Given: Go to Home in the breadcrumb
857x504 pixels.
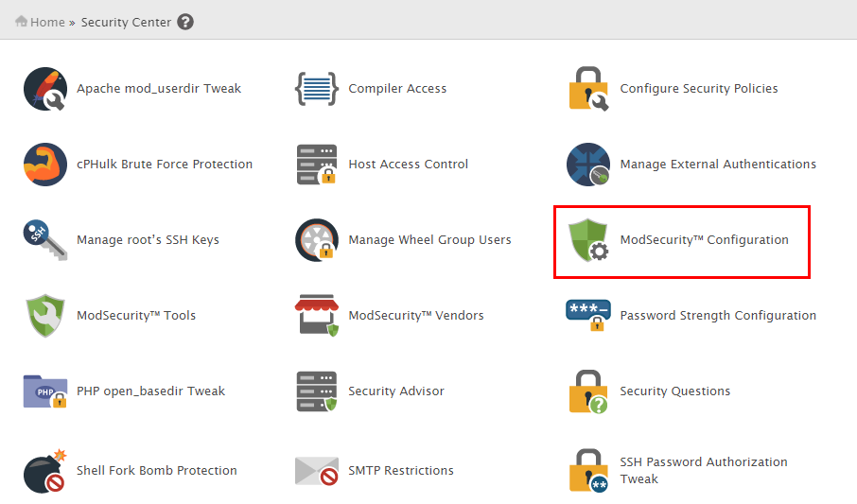Looking at the screenshot, I should click(x=47, y=23).
